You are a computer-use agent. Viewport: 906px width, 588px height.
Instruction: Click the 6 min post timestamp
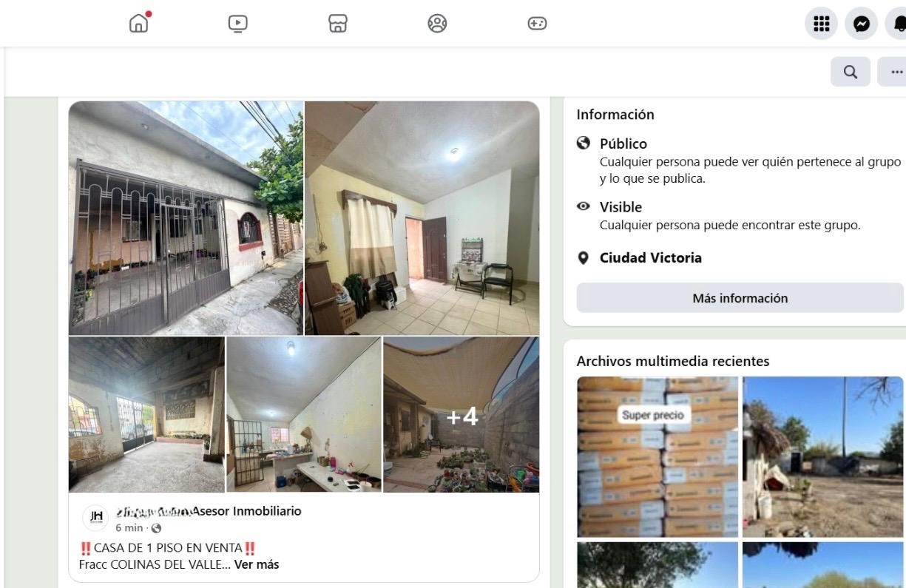129,528
